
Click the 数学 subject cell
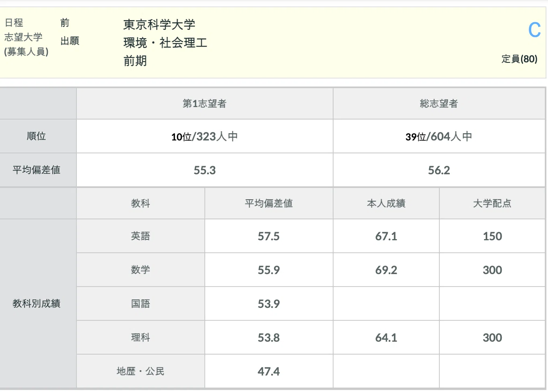pos(140,270)
